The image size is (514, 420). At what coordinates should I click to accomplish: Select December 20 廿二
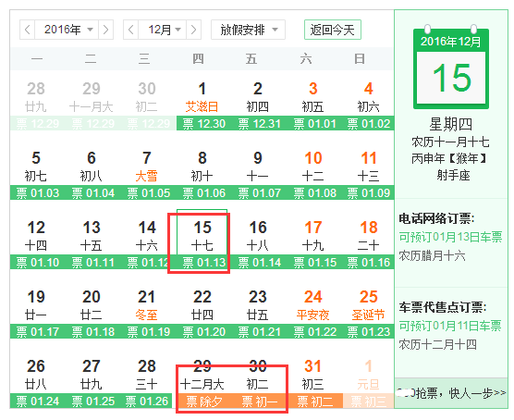tap(92, 305)
